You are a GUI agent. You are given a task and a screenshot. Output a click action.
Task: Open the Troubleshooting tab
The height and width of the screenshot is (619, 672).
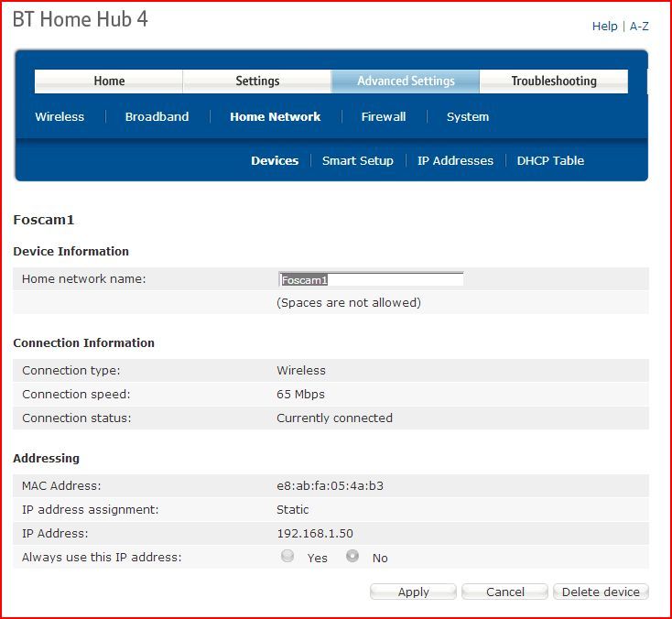click(554, 81)
